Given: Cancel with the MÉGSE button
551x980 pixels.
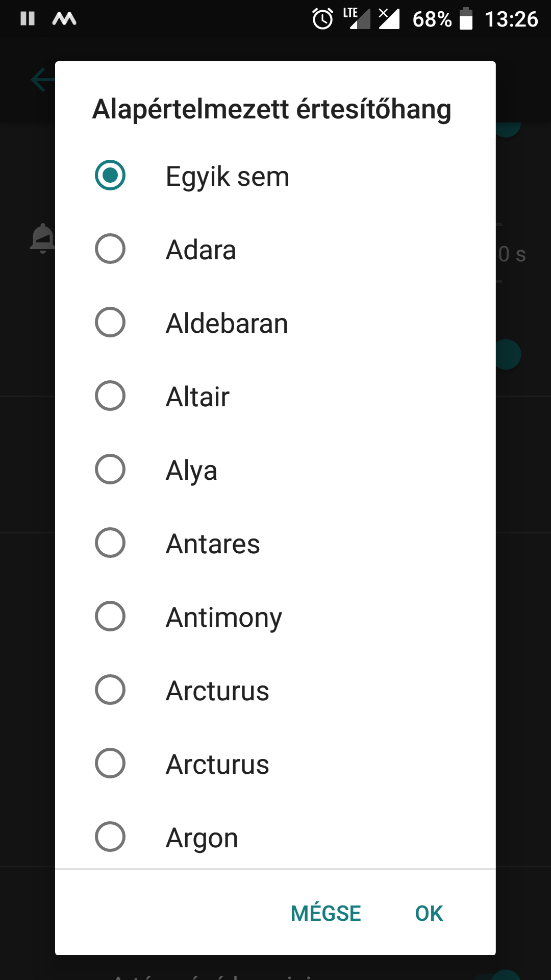Looking at the screenshot, I should (325, 913).
